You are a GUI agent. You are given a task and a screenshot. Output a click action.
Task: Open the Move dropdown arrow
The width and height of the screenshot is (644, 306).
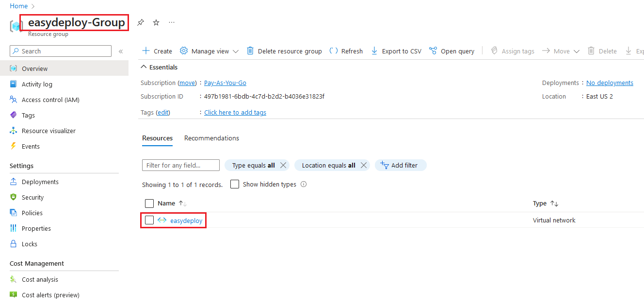577,51
